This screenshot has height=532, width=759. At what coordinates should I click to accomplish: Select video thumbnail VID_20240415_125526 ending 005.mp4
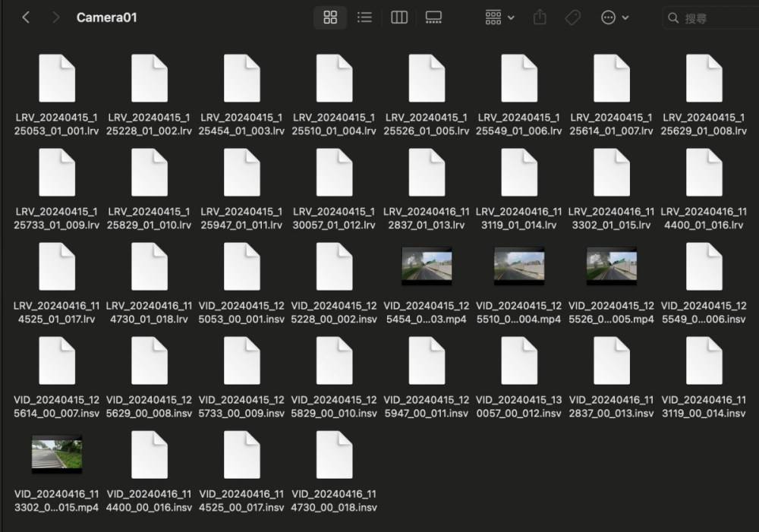coord(611,266)
